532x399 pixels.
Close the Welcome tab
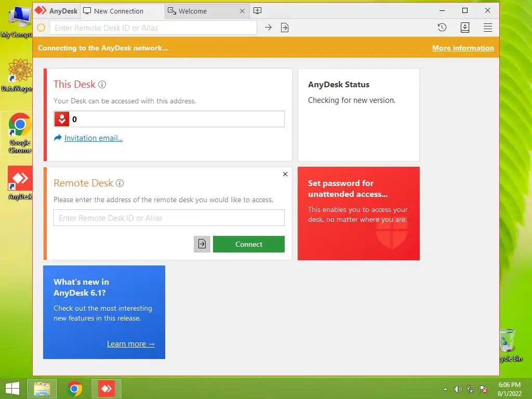point(242,11)
